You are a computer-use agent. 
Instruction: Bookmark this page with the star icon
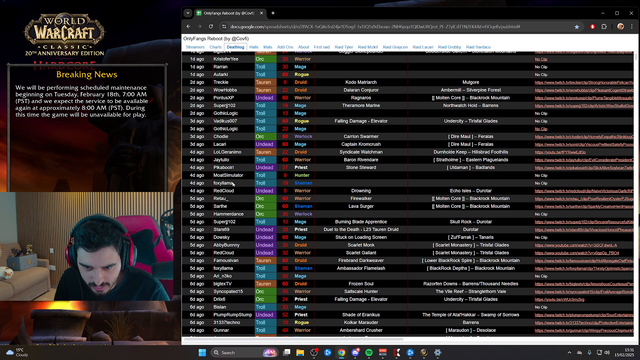tap(577, 27)
